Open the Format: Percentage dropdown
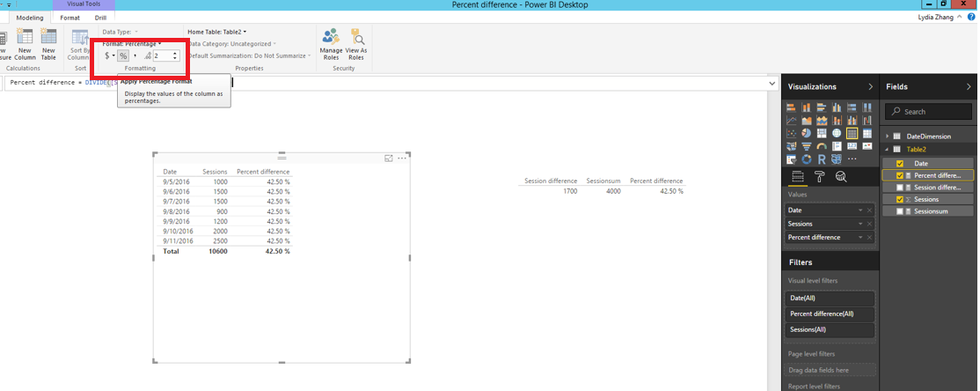980x391 pixels. coord(133,44)
